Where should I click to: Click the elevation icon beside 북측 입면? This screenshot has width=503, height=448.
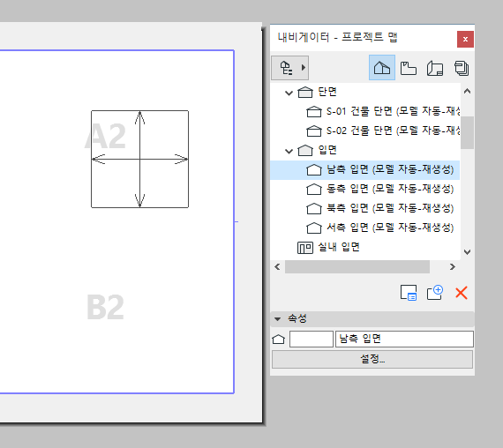point(314,208)
